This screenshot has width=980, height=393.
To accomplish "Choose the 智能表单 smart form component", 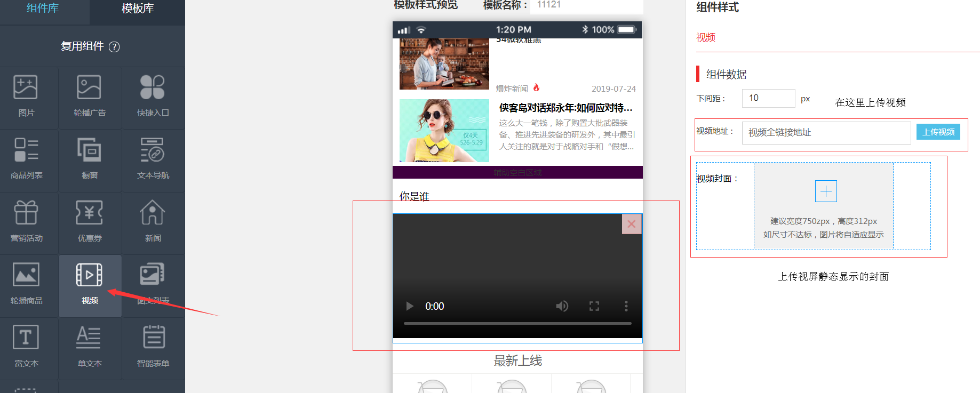I will 153,347.
